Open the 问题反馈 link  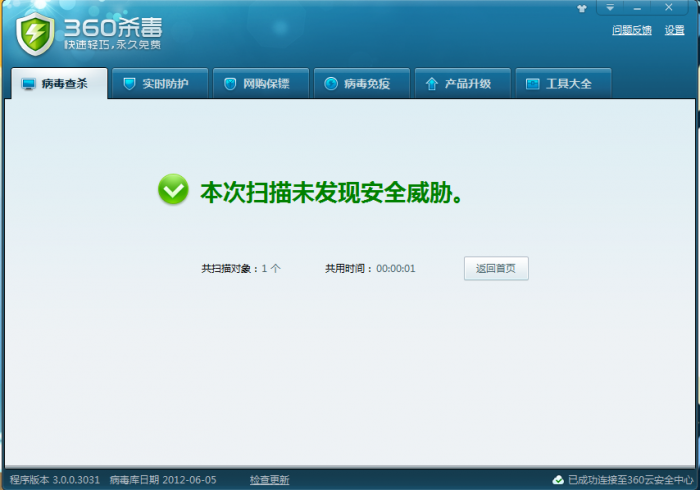click(x=632, y=30)
